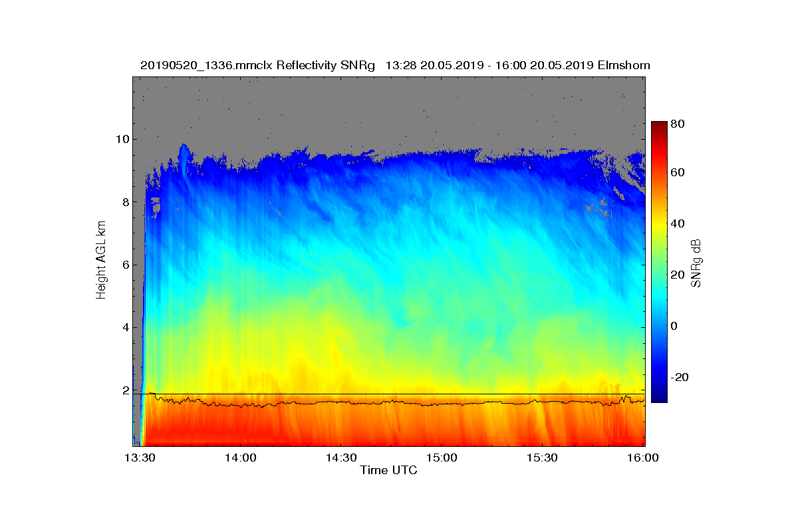Click the '16:00' time tick label
Viewport: 798px width, 532px height.
(642, 458)
